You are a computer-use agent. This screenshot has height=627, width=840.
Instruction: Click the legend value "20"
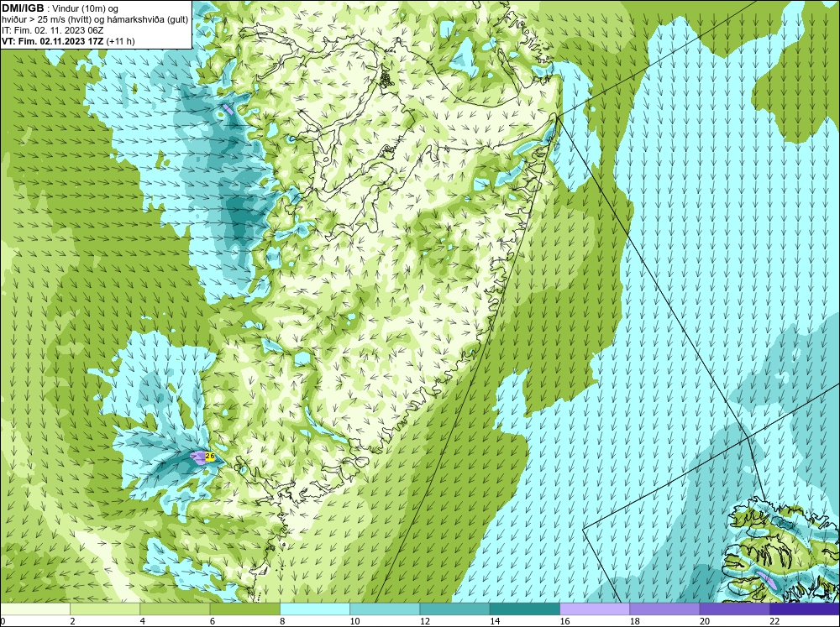(x=705, y=621)
